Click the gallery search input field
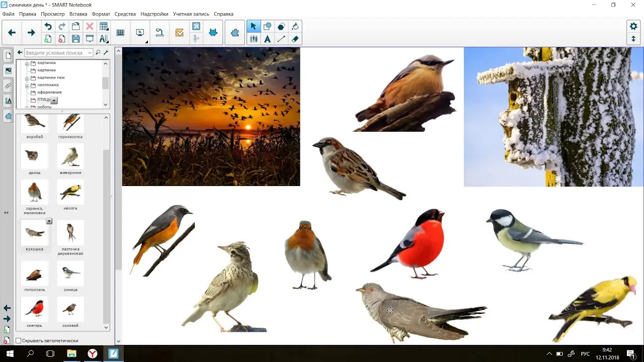The height and width of the screenshot is (362, 644). pyautogui.click(x=56, y=53)
